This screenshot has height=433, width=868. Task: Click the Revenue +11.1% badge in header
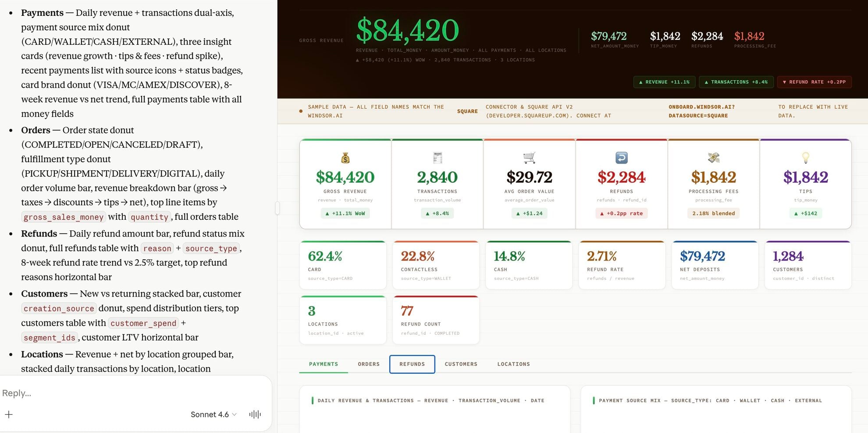[x=664, y=82]
